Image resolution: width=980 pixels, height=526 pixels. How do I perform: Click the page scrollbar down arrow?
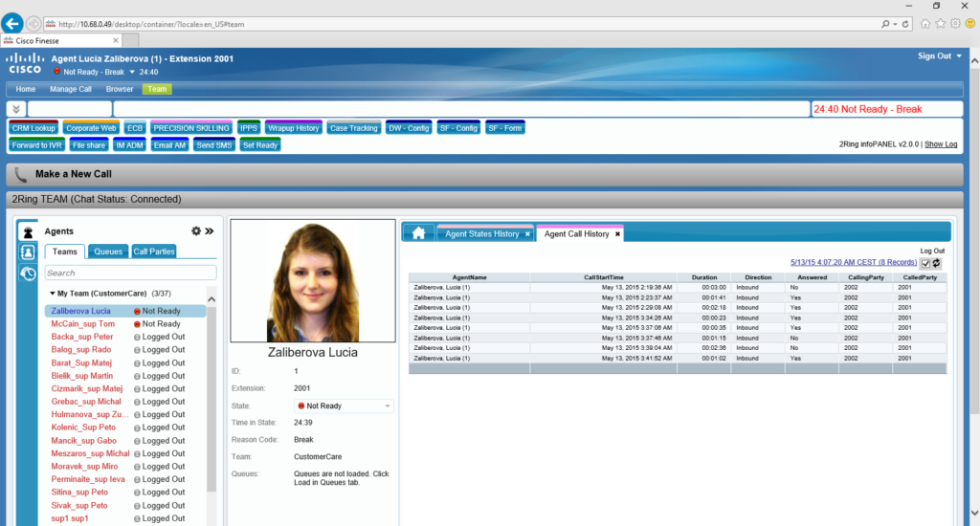pos(974,513)
